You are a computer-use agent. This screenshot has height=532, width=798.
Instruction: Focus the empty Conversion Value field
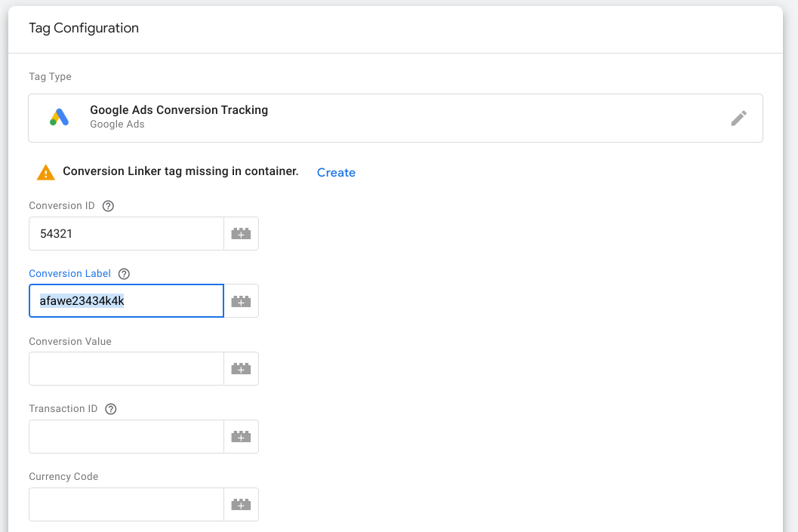coord(126,369)
